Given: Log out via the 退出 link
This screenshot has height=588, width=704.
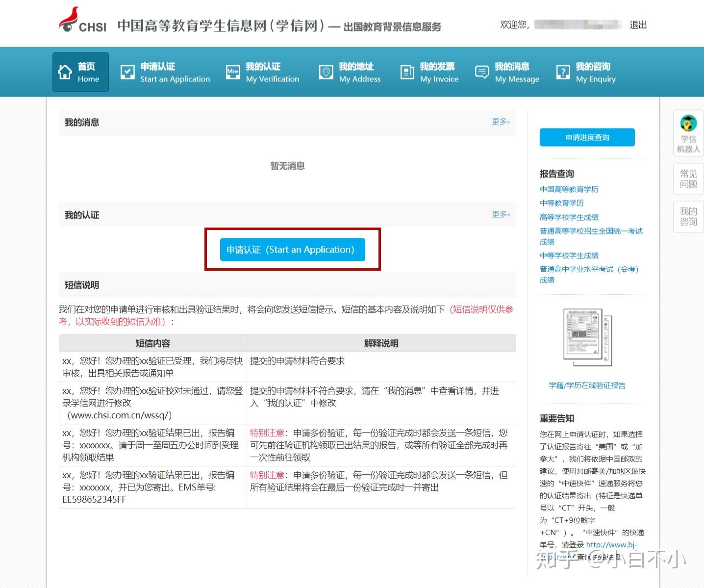Looking at the screenshot, I should click(x=637, y=25).
